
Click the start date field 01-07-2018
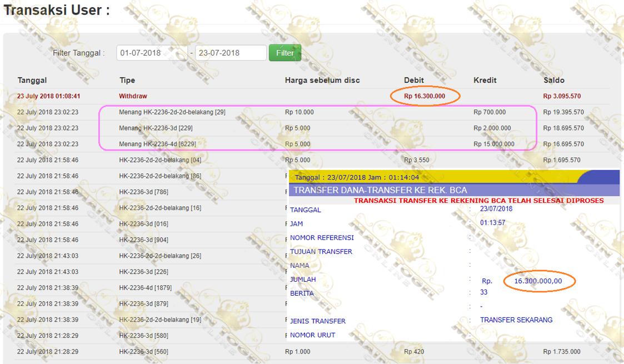coord(152,53)
